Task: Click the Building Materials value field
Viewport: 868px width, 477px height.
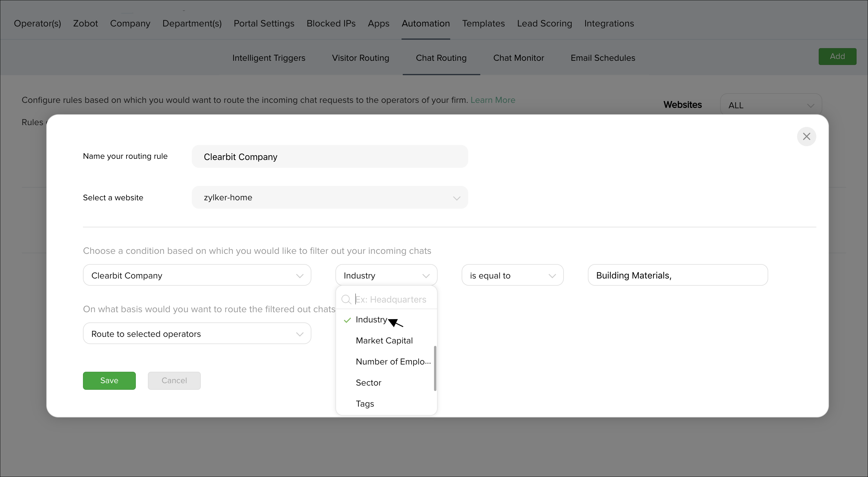Action: [677, 275]
